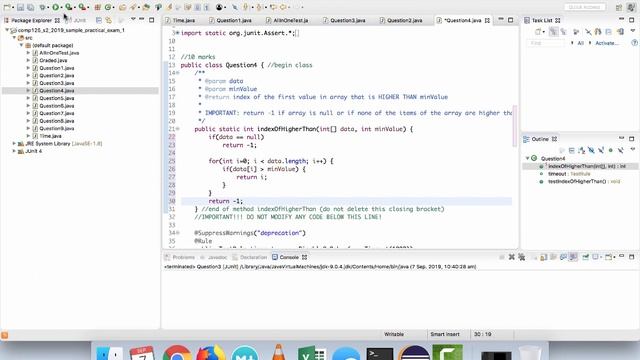This screenshot has height=360, width=640.
Task: Click the Quick Access search field
Action: point(584,7)
